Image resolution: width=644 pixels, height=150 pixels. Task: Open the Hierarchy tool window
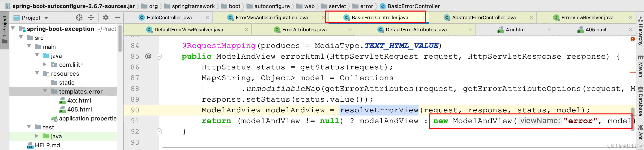(640, 31)
